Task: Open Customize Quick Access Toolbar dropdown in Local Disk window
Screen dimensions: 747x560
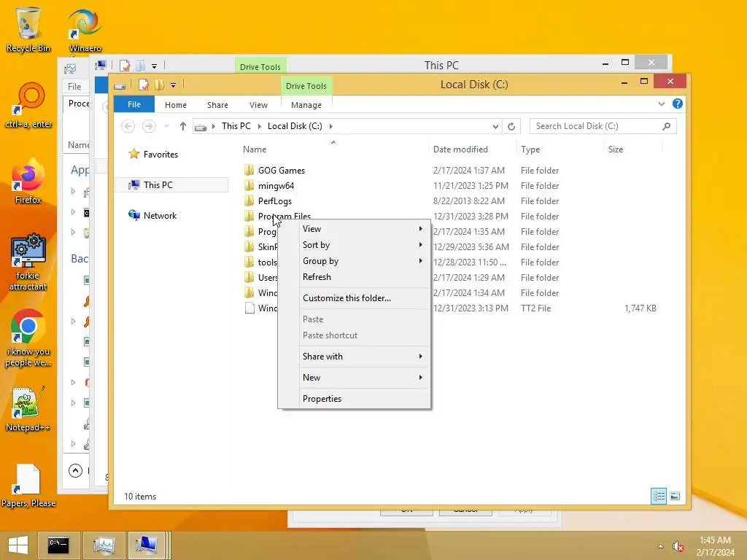Action: tap(174, 85)
